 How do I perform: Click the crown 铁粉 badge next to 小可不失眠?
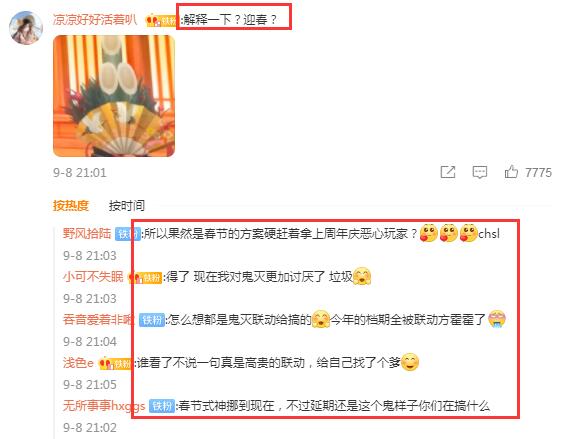coord(146,278)
